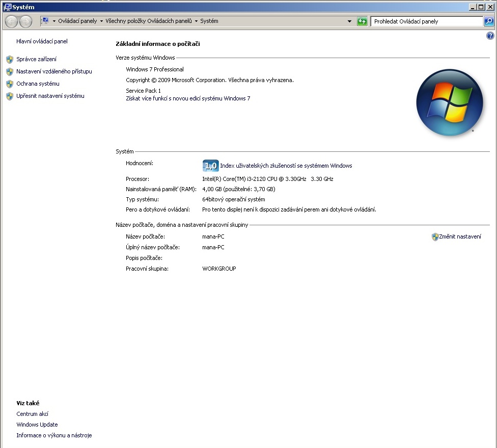
Task: Click the computer icon in the address bar
Action: tap(45, 21)
